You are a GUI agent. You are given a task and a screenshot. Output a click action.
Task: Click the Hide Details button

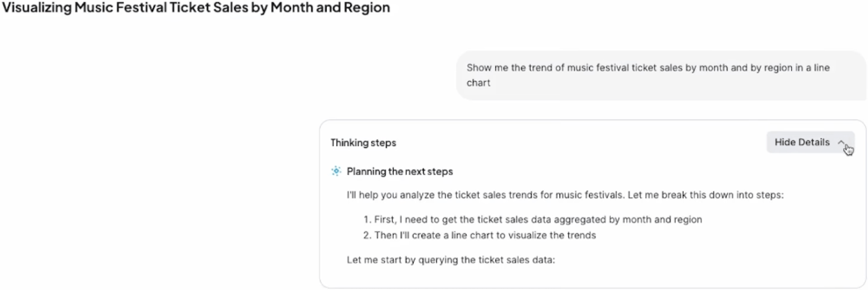(810, 142)
